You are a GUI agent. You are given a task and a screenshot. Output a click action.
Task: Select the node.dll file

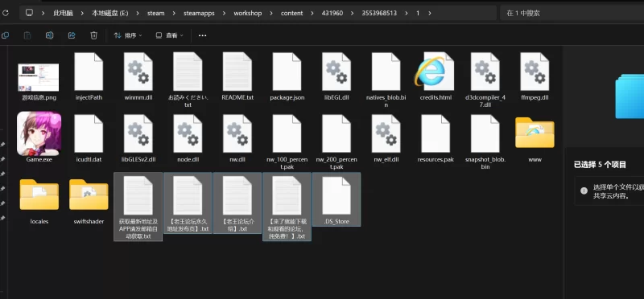188,138
